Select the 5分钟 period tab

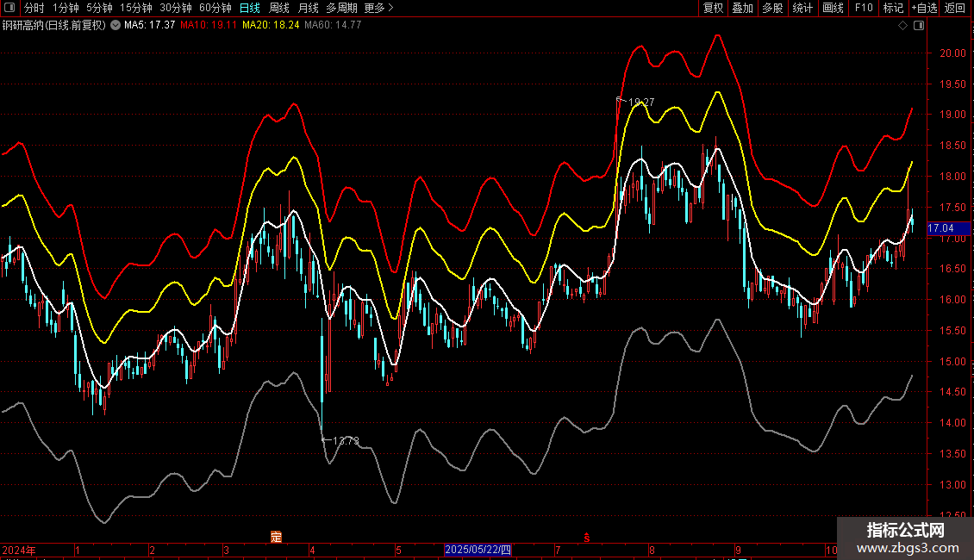99,8
